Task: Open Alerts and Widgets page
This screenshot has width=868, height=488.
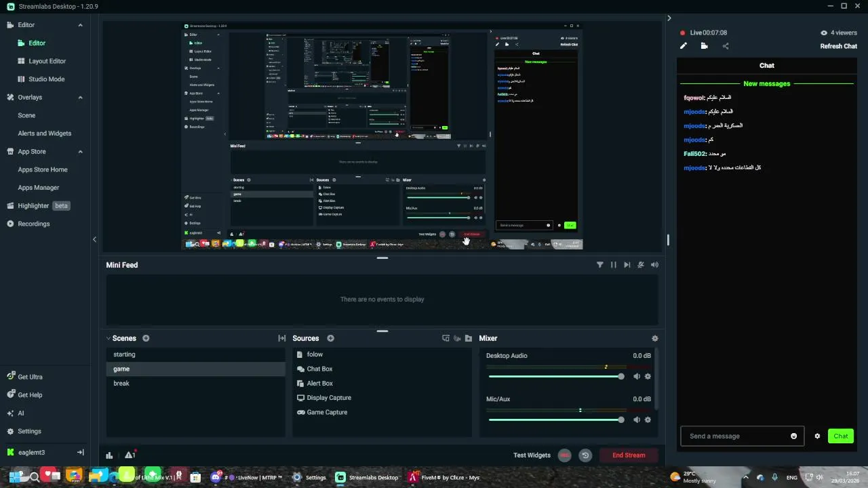Action: 44,134
